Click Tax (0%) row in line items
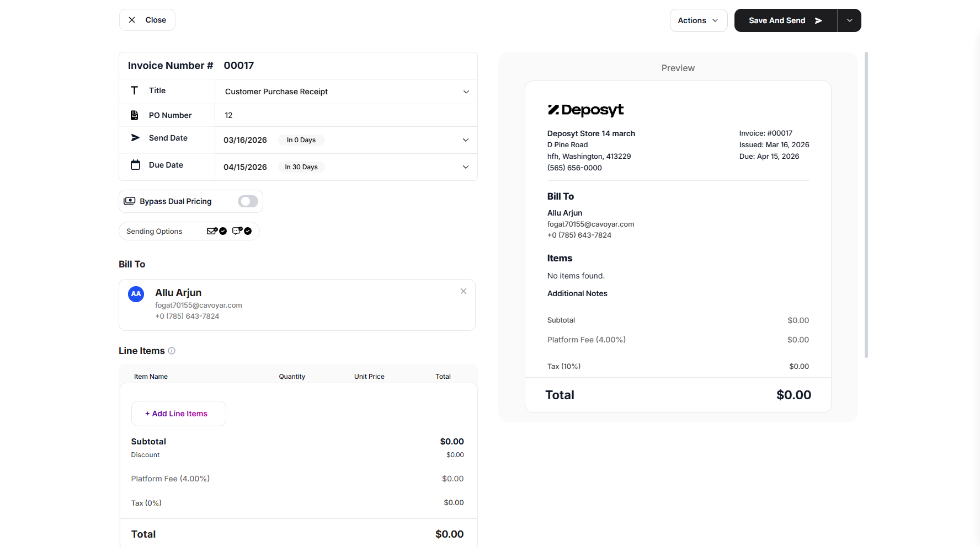 coord(297,503)
